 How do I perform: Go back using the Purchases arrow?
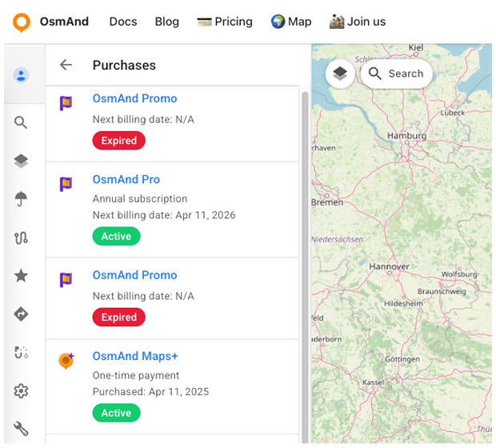tap(66, 65)
